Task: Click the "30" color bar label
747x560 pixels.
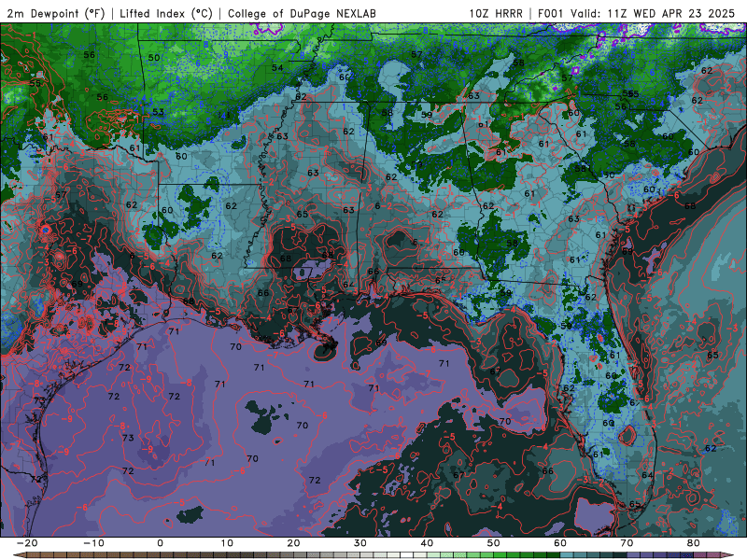Action: coord(360,543)
